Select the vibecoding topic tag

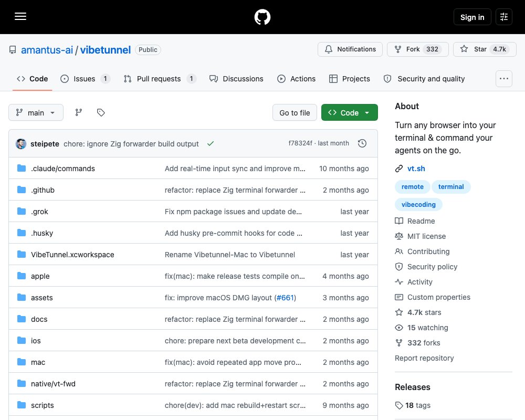tap(418, 204)
